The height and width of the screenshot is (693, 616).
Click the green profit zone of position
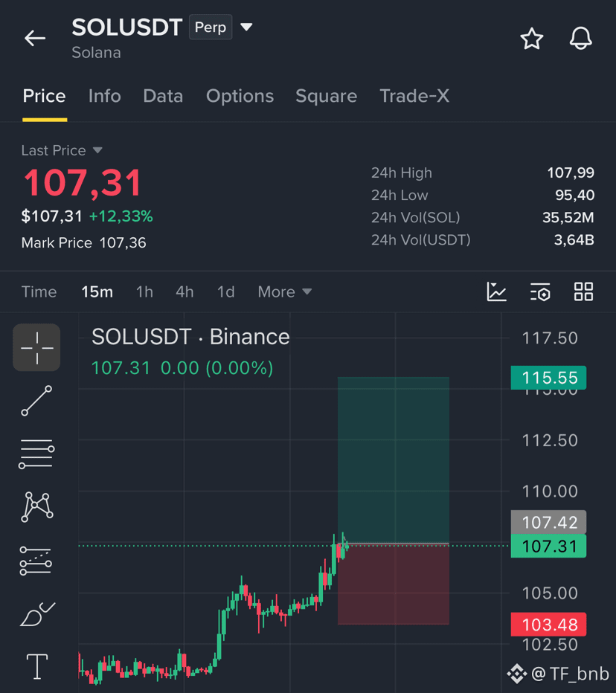point(393,460)
